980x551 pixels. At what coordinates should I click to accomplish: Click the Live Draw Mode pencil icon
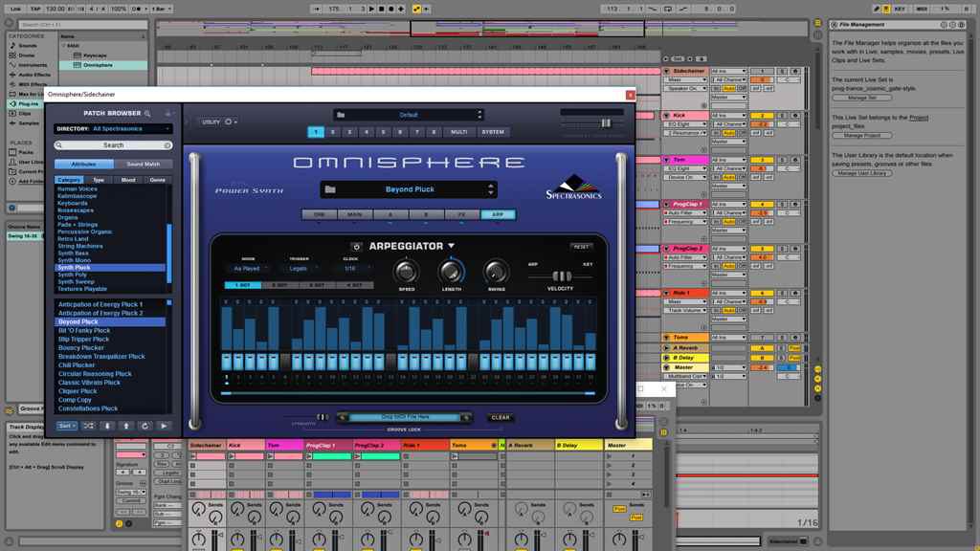point(877,9)
